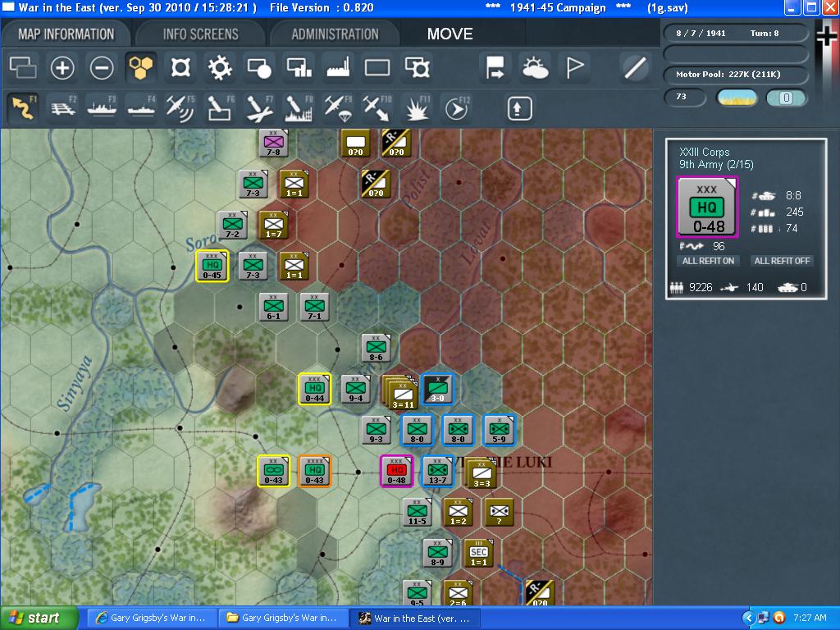Click the XXIII Corps unit name
The width and height of the screenshot is (840, 630).
pos(704,152)
